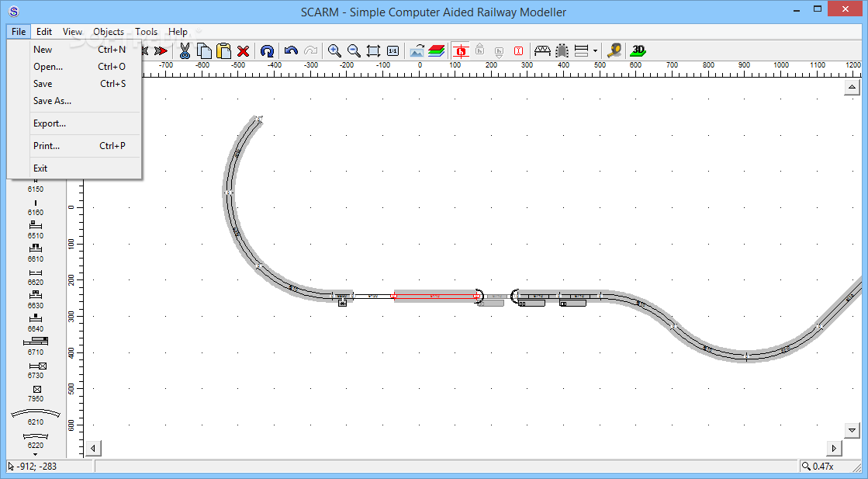Open the Tools menu
The width and height of the screenshot is (868, 479).
146,32
